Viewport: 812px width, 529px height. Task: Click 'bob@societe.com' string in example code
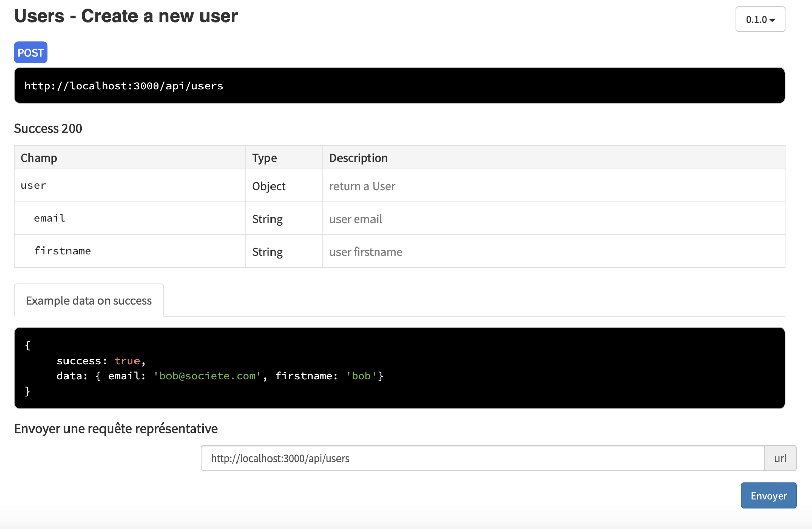coord(207,376)
